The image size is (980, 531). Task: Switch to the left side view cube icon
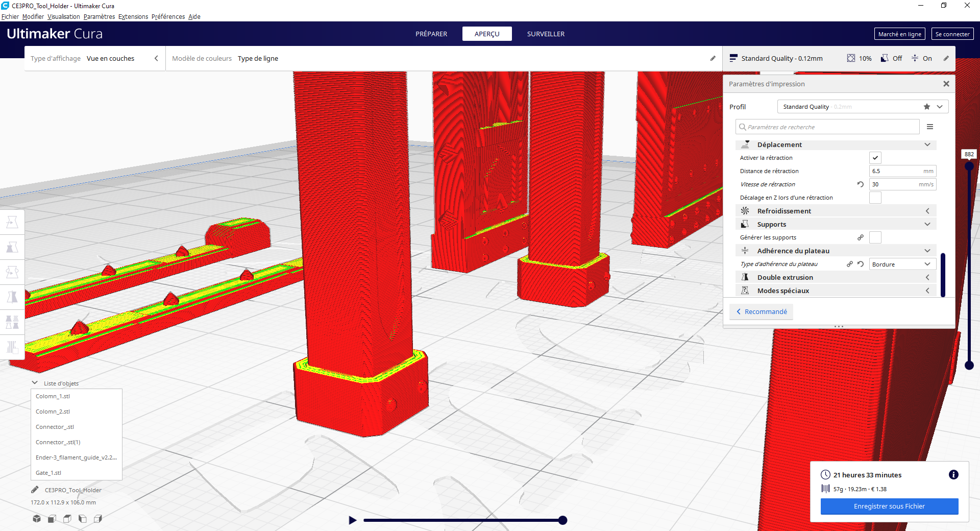point(83,519)
